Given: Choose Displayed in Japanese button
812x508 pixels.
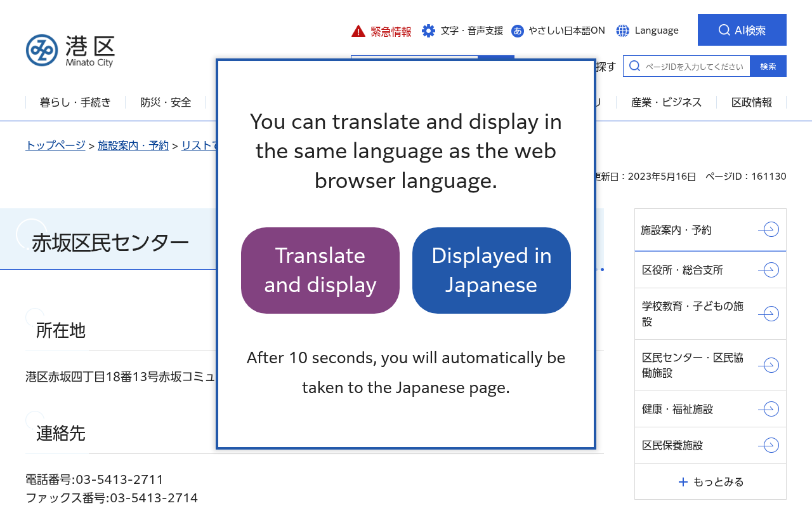Looking at the screenshot, I should pyautogui.click(x=492, y=271).
